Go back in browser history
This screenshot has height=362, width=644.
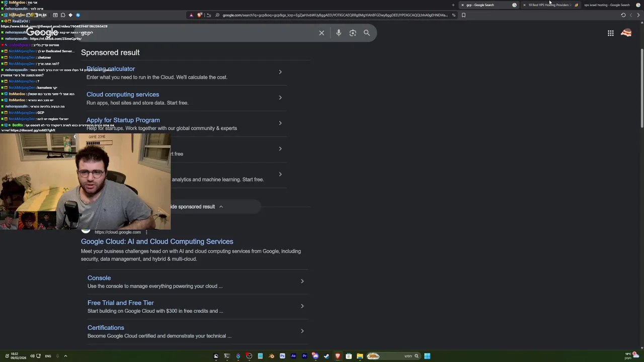pos(638,15)
